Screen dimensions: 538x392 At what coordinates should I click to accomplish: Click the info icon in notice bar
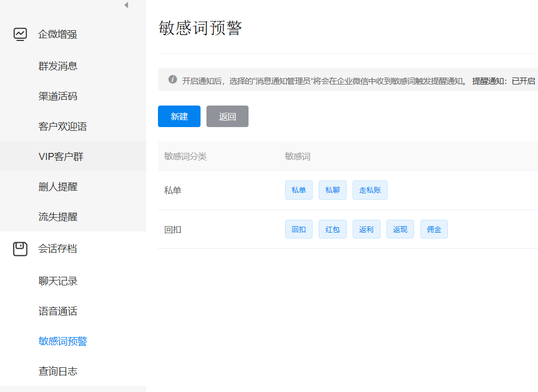[x=173, y=80]
